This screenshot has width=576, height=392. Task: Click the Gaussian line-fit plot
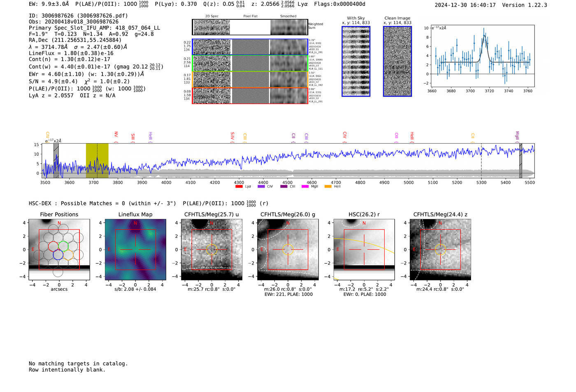point(483,56)
